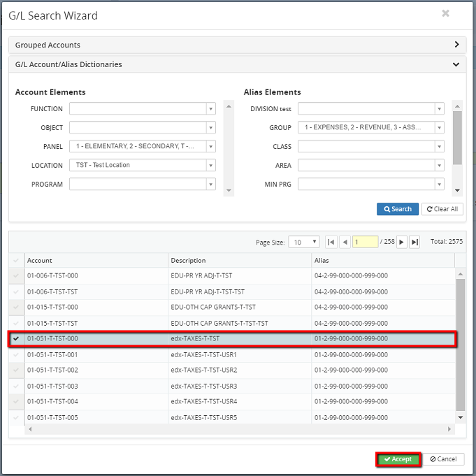
Task: Go to first page of results
Action: (x=331, y=242)
